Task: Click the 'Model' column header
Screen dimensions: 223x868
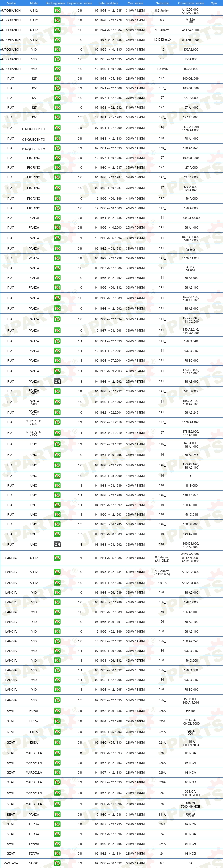Action: tap(34, 3)
